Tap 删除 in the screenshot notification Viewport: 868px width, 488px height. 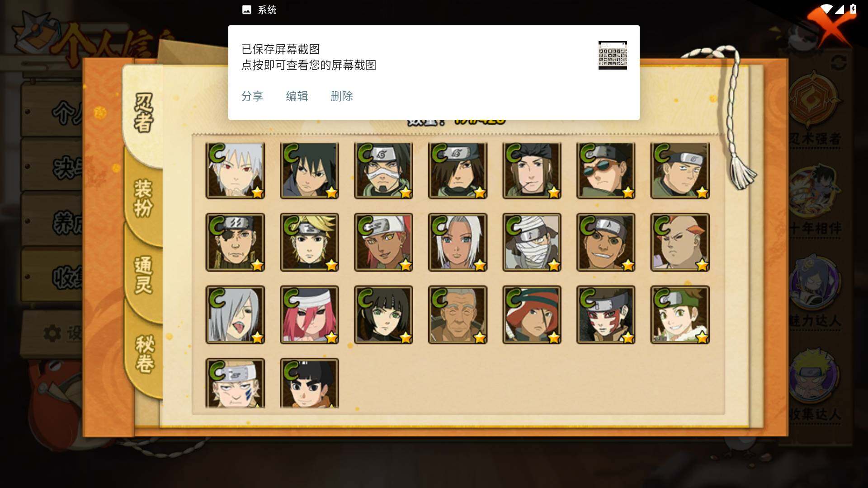pyautogui.click(x=342, y=96)
